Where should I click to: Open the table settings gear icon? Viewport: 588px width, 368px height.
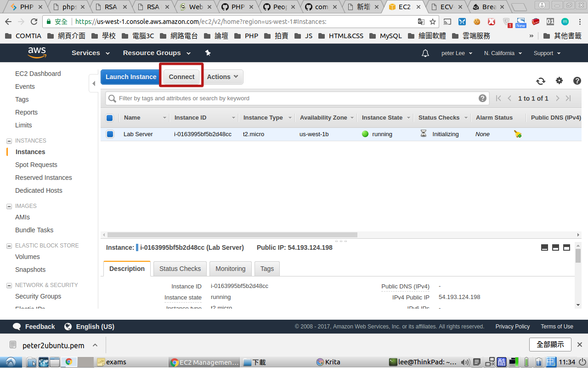click(559, 80)
